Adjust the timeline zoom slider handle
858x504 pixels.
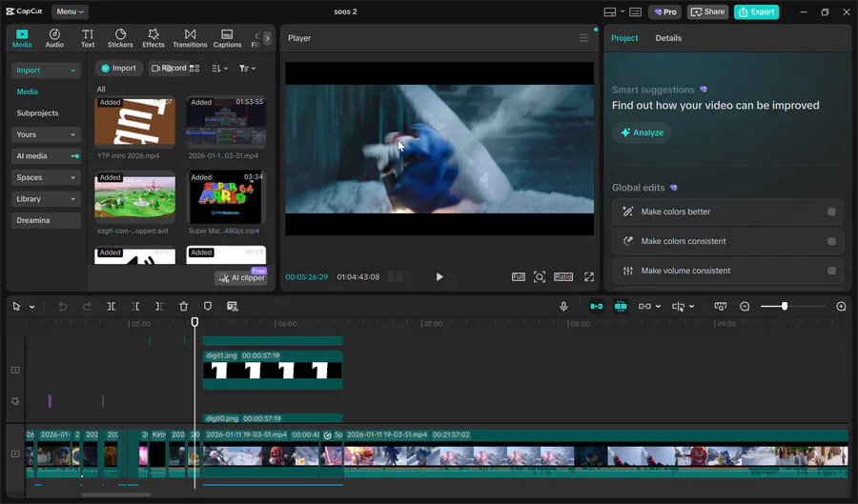785,306
